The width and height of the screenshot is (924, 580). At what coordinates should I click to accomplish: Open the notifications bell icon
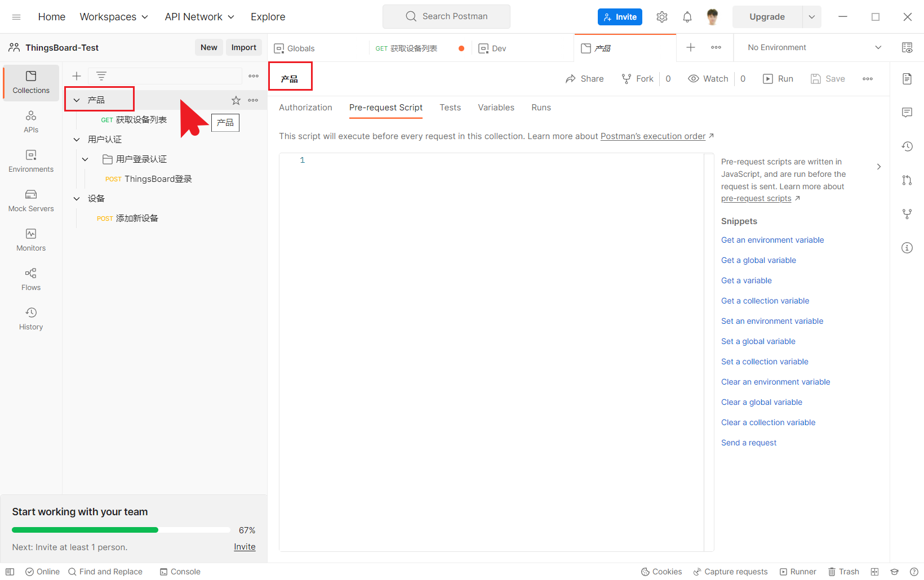tap(687, 17)
